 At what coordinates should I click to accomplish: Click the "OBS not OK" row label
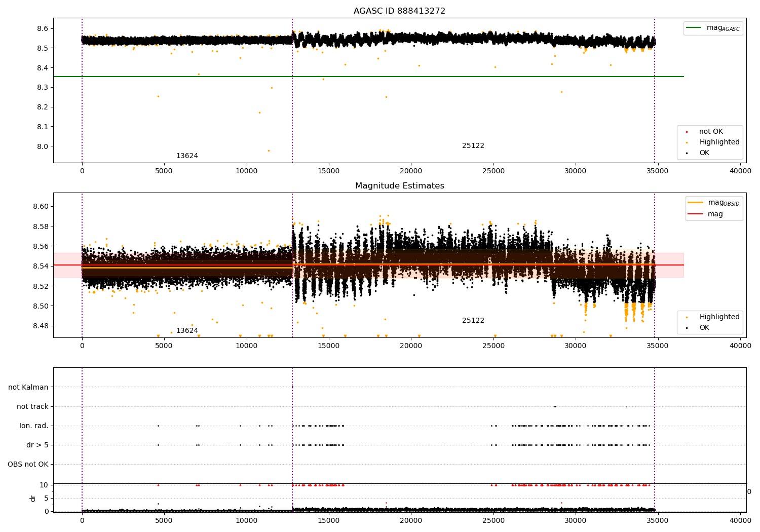28,465
